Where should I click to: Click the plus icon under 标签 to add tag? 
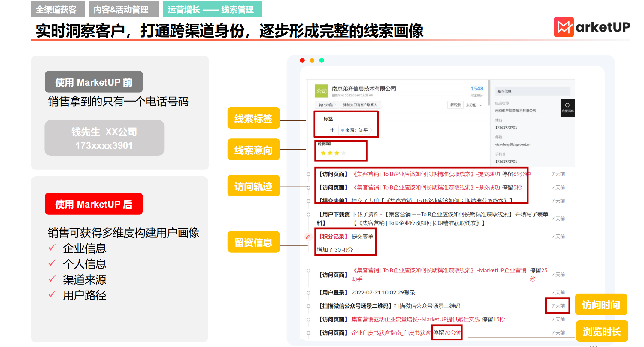332,130
